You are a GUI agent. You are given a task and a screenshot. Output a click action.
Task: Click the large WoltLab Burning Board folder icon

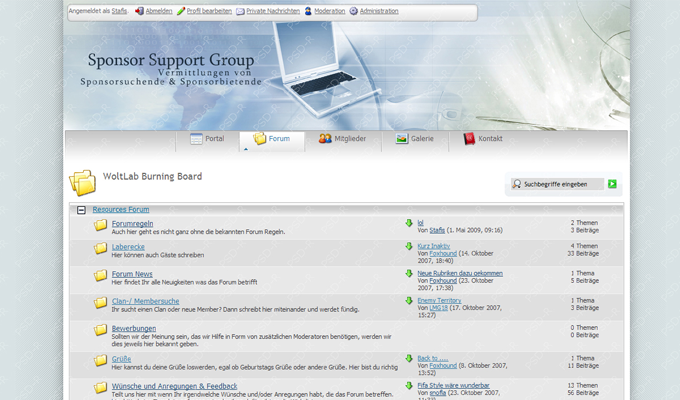click(x=82, y=182)
